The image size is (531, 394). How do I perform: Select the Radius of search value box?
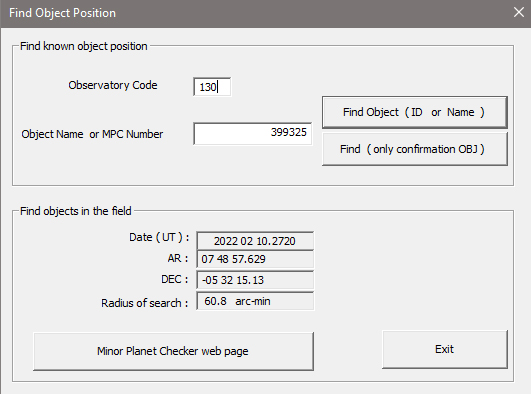255,301
